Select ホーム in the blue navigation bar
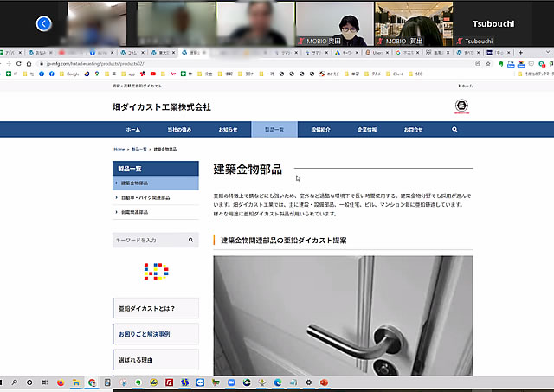This screenshot has width=554, height=392. [x=132, y=130]
